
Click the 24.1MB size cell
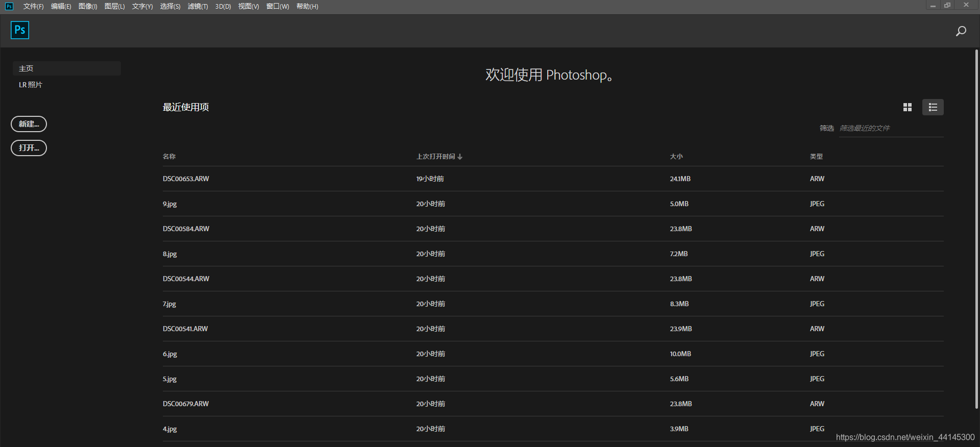pyautogui.click(x=680, y=179)
